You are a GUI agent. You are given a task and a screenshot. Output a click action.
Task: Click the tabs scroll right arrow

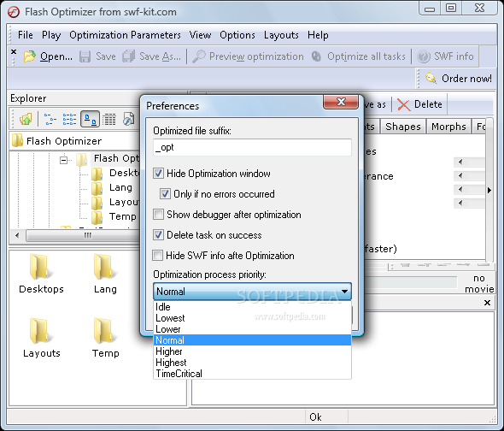[489, 190]
